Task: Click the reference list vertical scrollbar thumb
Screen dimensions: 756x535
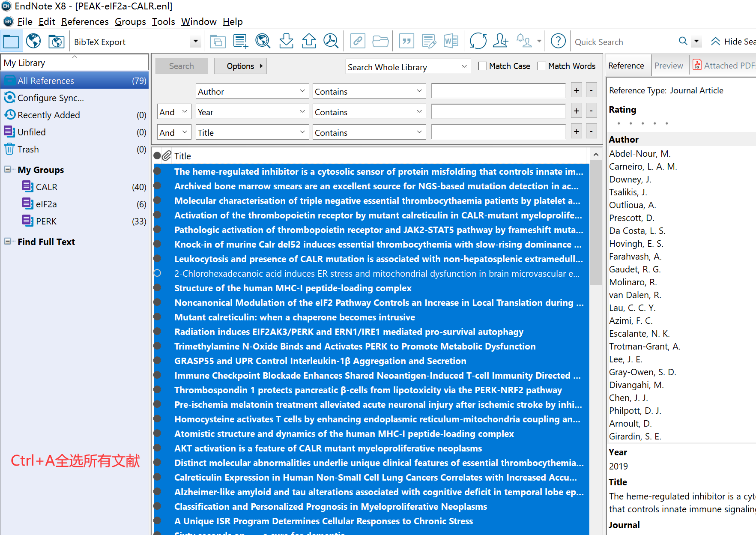Action: 595,223
